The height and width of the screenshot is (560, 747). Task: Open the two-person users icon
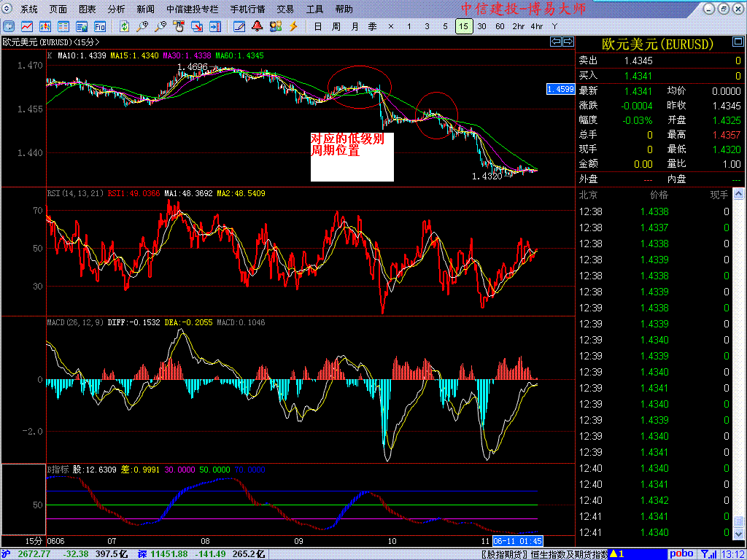click(276, 26)
